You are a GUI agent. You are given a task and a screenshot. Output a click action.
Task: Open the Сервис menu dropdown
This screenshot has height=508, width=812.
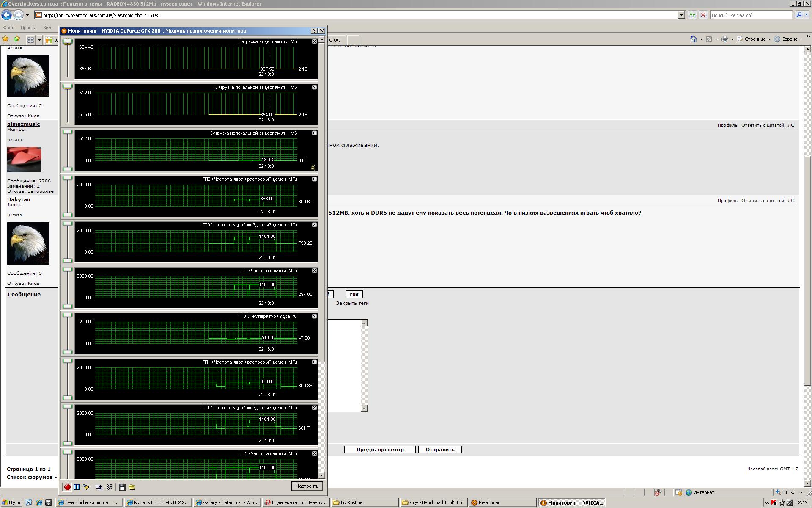click(x=788, y=39)
